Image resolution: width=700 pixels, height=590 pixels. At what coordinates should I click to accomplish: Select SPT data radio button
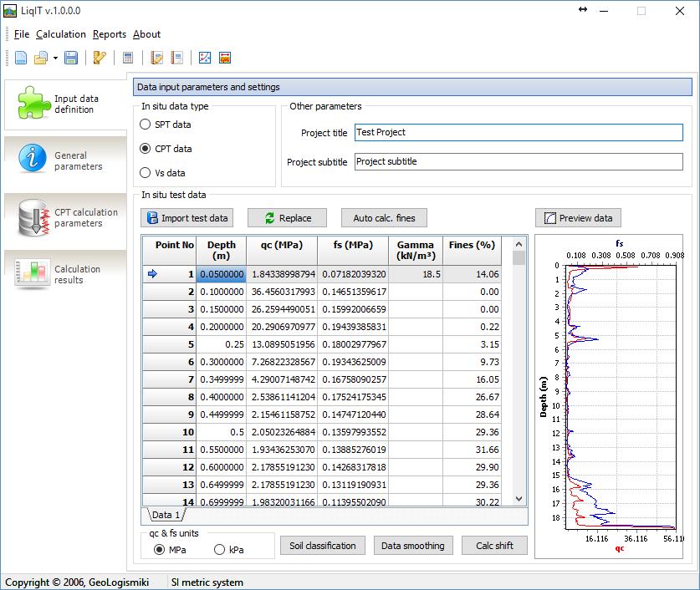coord(145,125)
